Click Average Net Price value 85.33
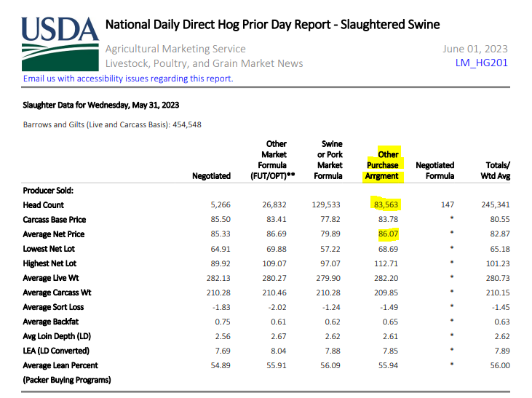The width and height of the screenshot is (532, 398). point(221,234)
